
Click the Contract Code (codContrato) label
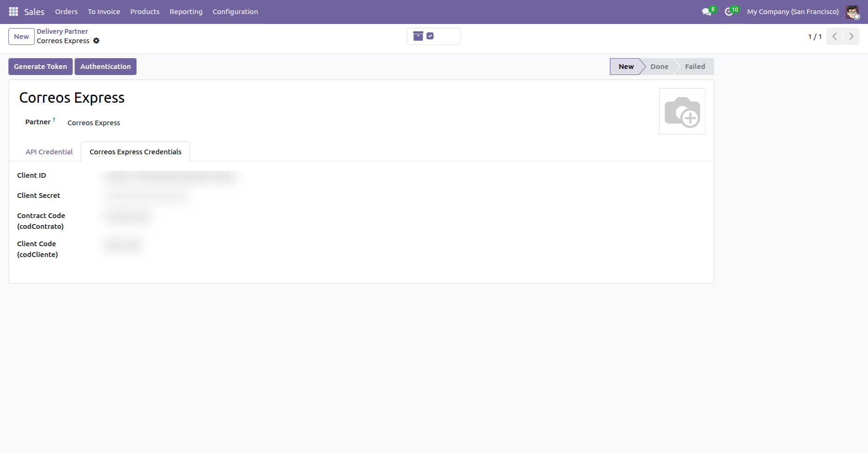tap(41, 221)
